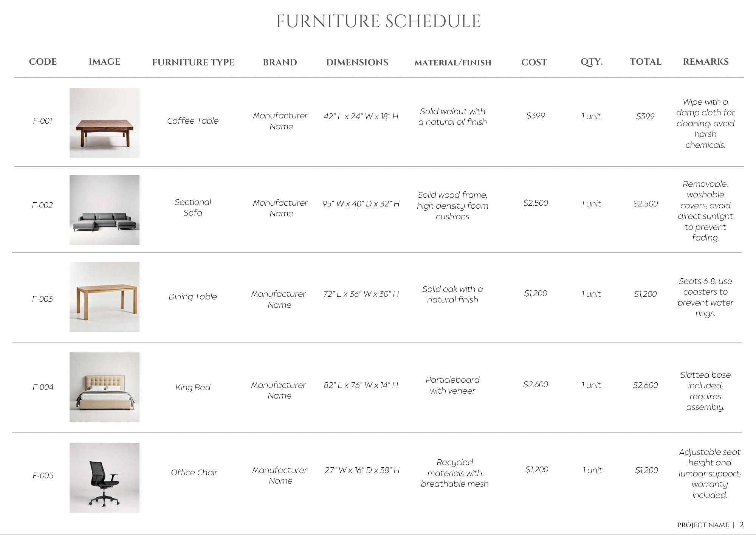Click the coffee table cleaning remarks text

[x=705, y=123]
